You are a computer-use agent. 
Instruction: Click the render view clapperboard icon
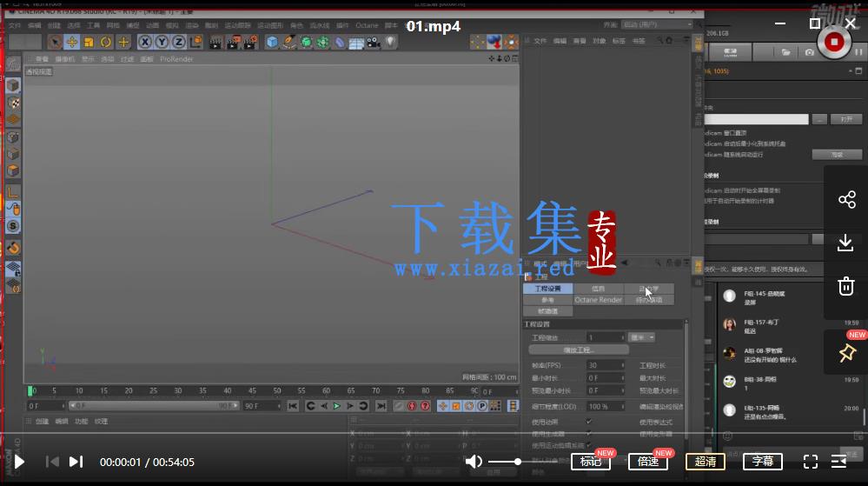click(x=215, y=42)
